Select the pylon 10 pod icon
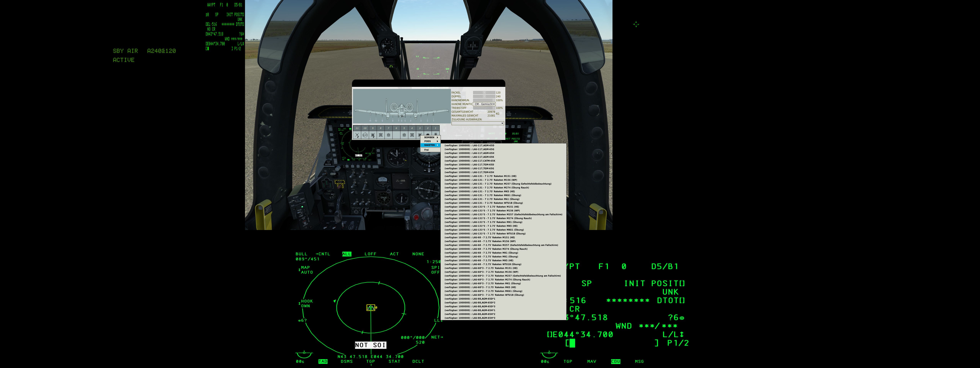Viewport: 980px width, 368px height. 365,135
